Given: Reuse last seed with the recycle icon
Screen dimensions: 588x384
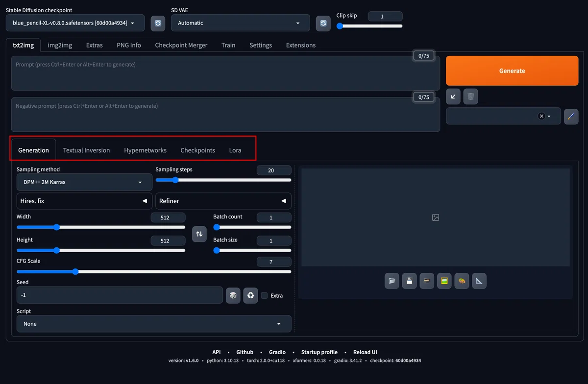Looking at the screenshot, I should 251,295.
